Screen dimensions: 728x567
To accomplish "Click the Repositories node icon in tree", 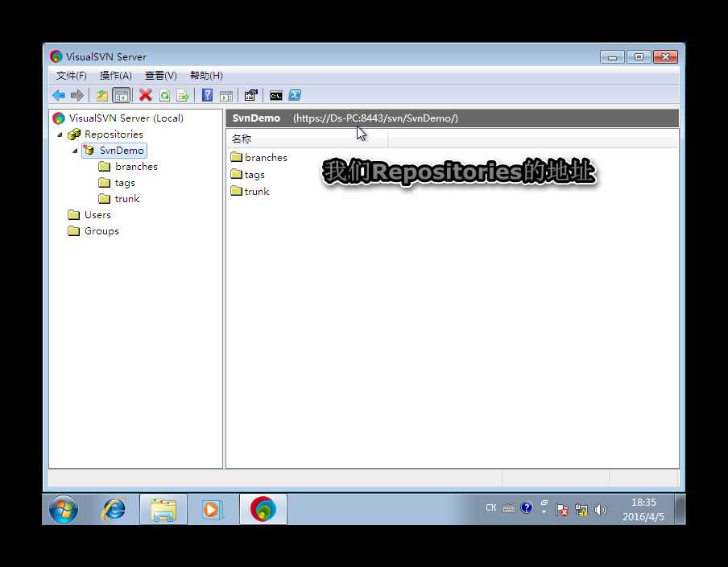I will click(74, 135).
